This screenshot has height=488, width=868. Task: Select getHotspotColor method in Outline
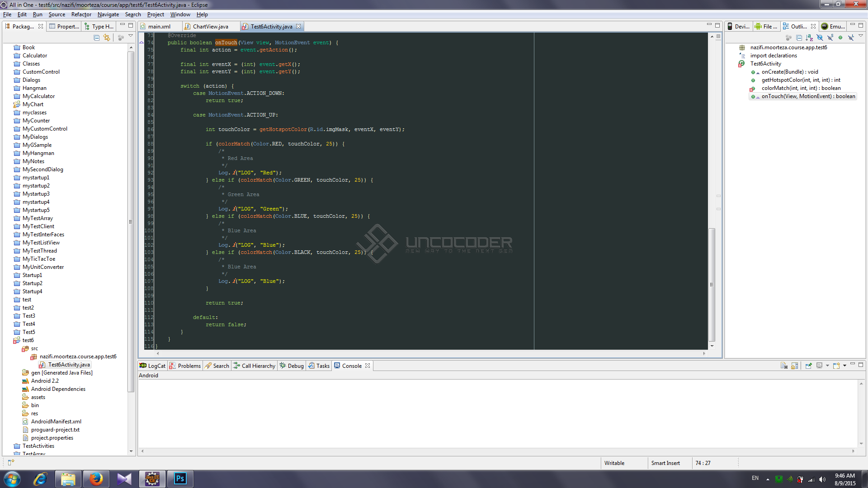click(x=801, y=80)
